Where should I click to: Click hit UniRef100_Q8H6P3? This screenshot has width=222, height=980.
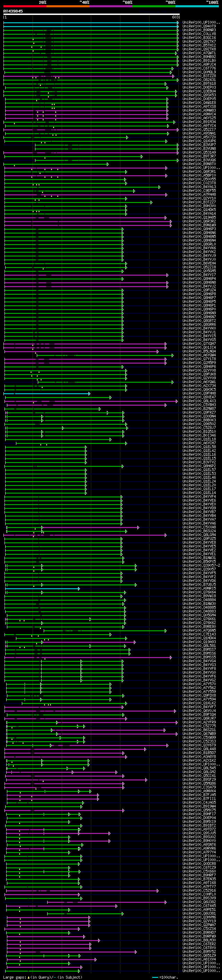tap(199, 229)
